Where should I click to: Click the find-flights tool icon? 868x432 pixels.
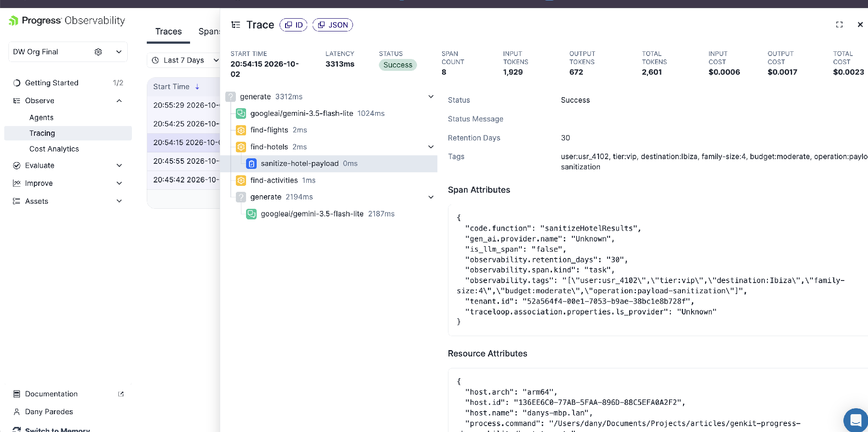pos(241,130)
